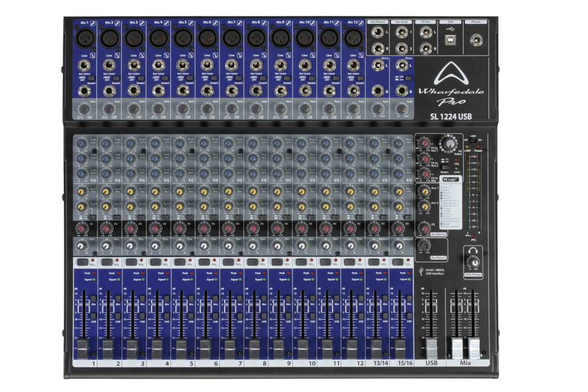Screen dimensions: 588x392
Task: Toggle the channel 13/14 PFL button
Action: click(374, 261)
